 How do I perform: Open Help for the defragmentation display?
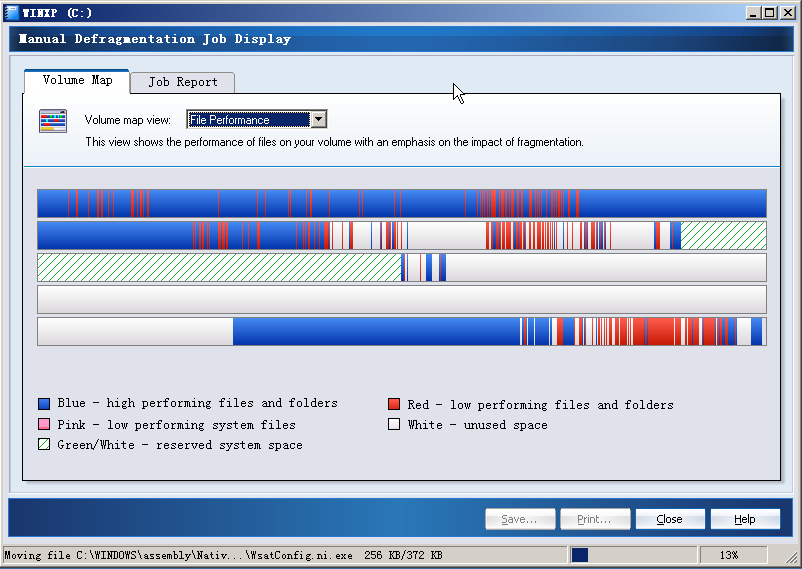click(x=745, y=519)
